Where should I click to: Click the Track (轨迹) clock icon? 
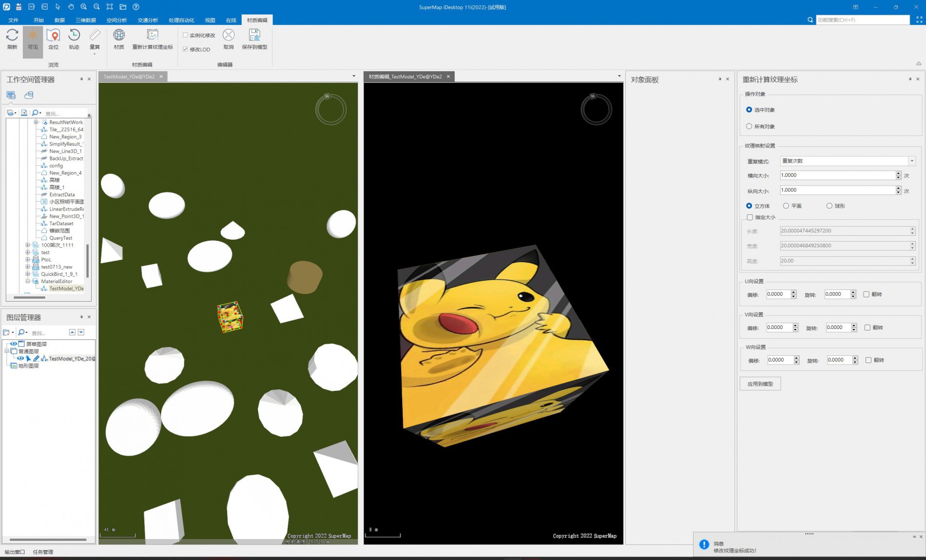point(74,35)
